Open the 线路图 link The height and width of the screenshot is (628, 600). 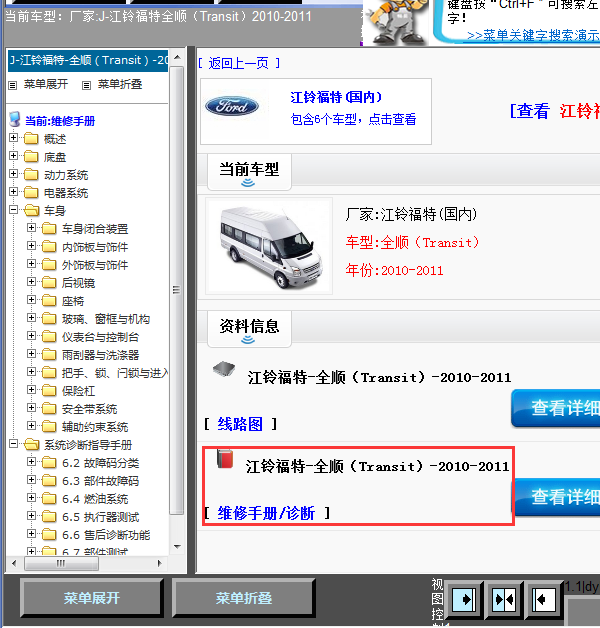(240, 424)
